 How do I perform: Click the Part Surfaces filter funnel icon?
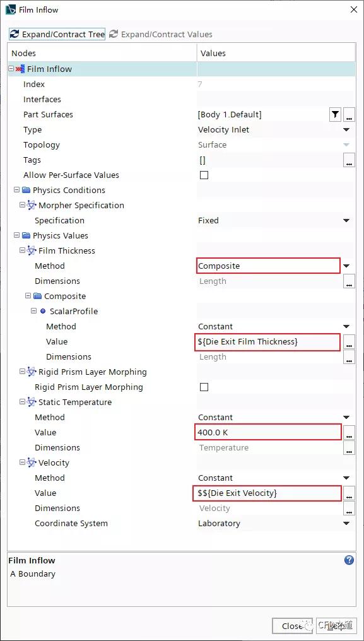point(335,115)
